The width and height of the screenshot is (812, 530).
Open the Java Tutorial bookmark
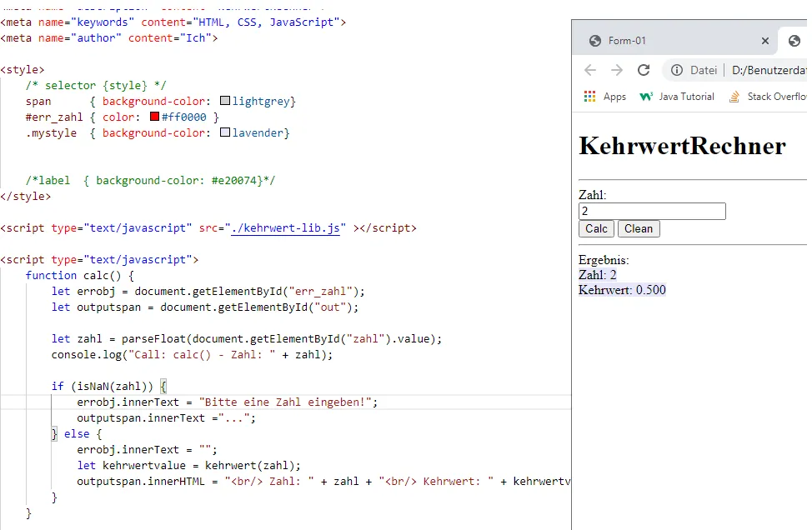tap(677, 97)
